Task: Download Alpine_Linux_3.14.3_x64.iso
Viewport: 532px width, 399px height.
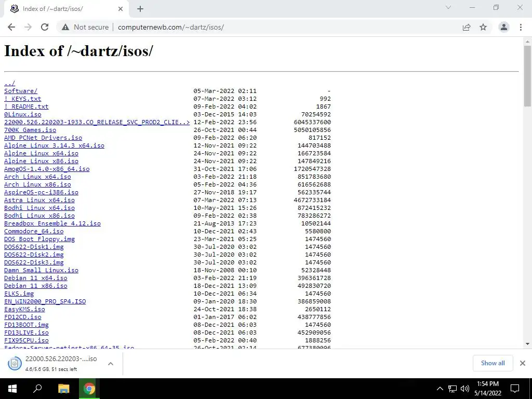Action: click(x=54, y=145)
